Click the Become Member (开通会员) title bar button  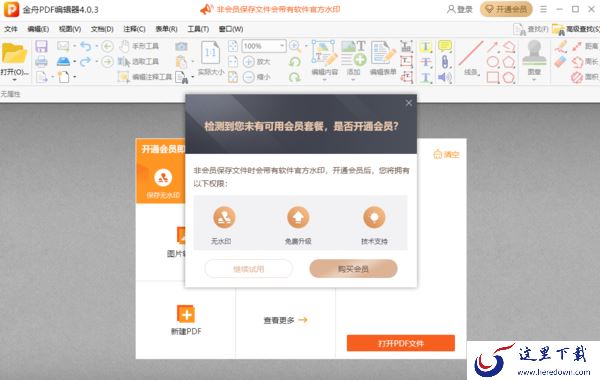point(506,9)
